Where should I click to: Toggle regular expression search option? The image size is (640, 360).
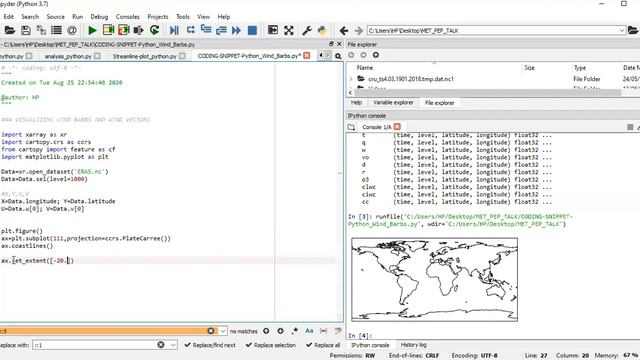click(295, 331)
